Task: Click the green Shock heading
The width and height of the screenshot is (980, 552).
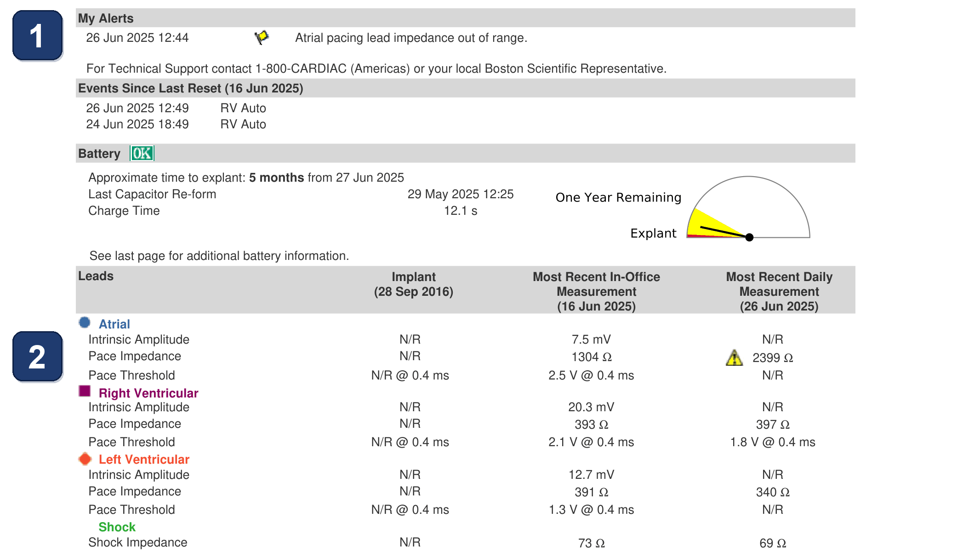Action: (117, 527)
